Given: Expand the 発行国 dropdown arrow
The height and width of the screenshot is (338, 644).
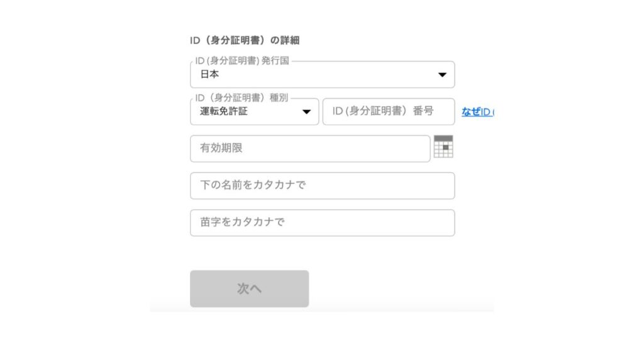Looking at the screenshot, I should coord(442,75).
